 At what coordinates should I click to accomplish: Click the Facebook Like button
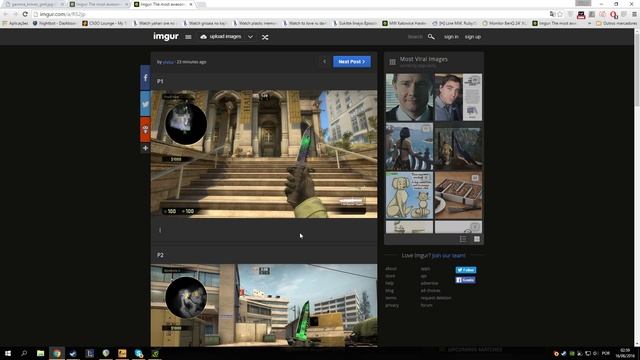pyautogui.click(x=465, y=280)
